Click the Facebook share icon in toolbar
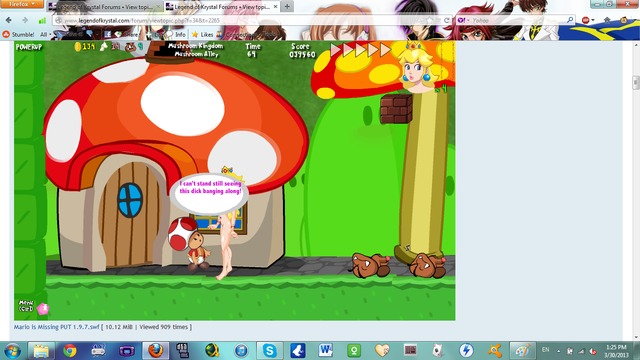Screen dimensions: 640x360 [x=107, y=35]
